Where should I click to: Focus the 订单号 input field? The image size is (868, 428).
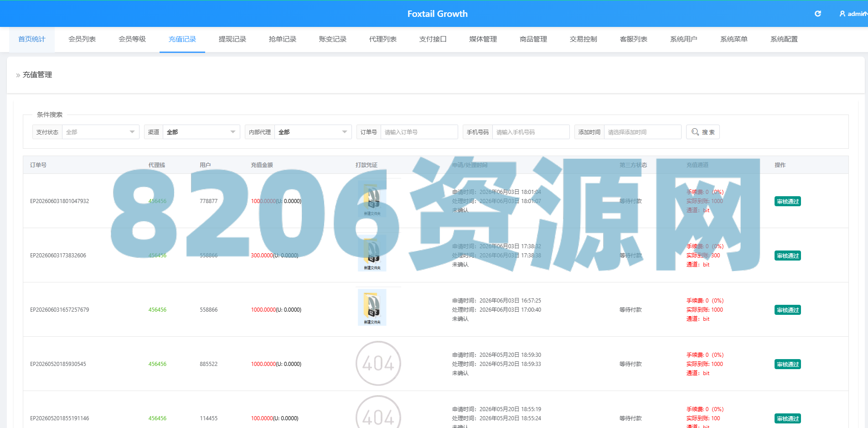[x=419, y=132]
